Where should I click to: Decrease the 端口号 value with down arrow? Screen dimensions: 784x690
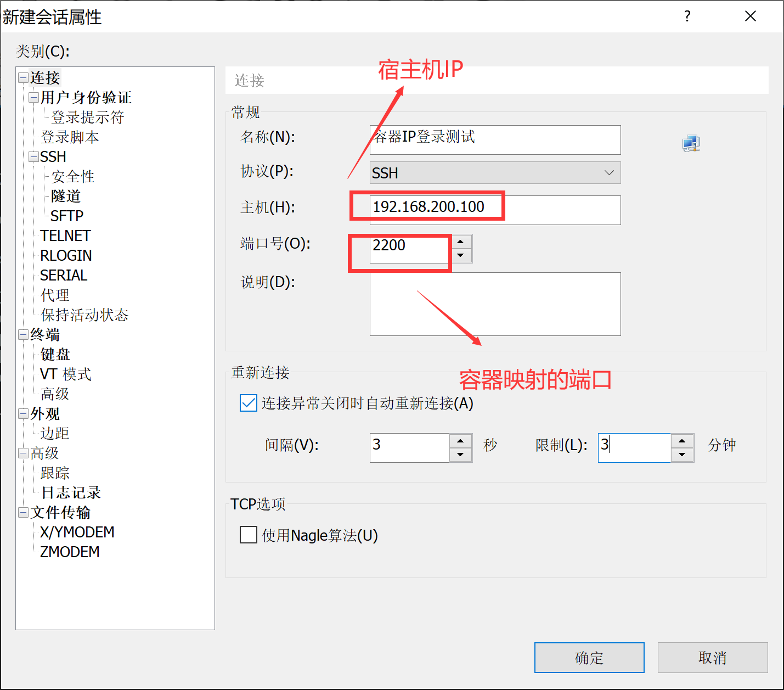click(x=461, y=255)
